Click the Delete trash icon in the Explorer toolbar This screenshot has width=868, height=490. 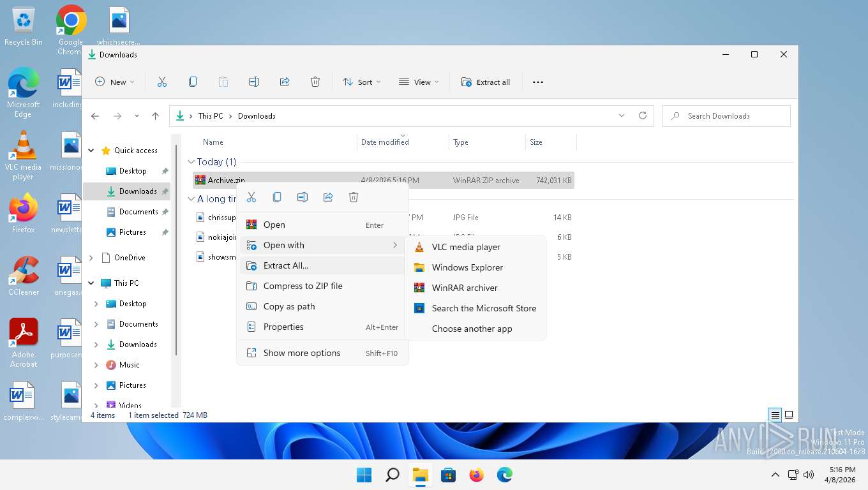click(315, 82)
